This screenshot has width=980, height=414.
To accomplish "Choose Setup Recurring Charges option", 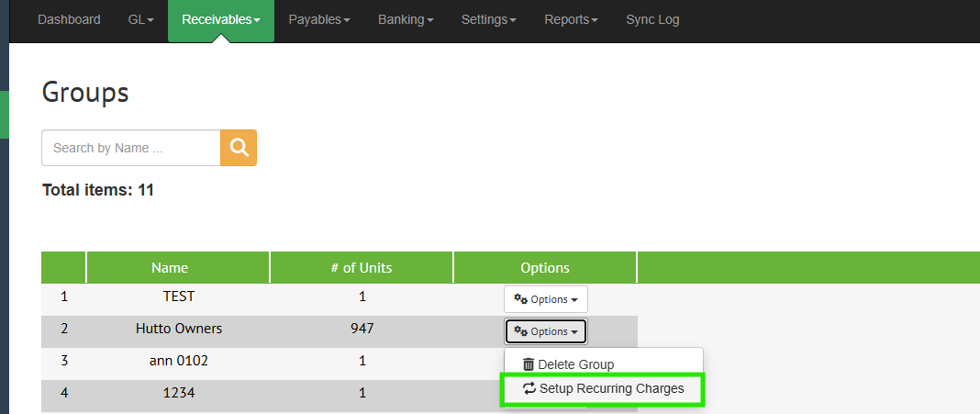I will tap(611, 389).
